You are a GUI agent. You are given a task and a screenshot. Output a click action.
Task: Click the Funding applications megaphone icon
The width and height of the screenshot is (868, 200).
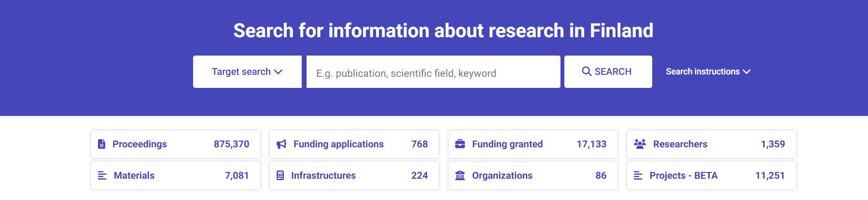click(x=281, y=144)
